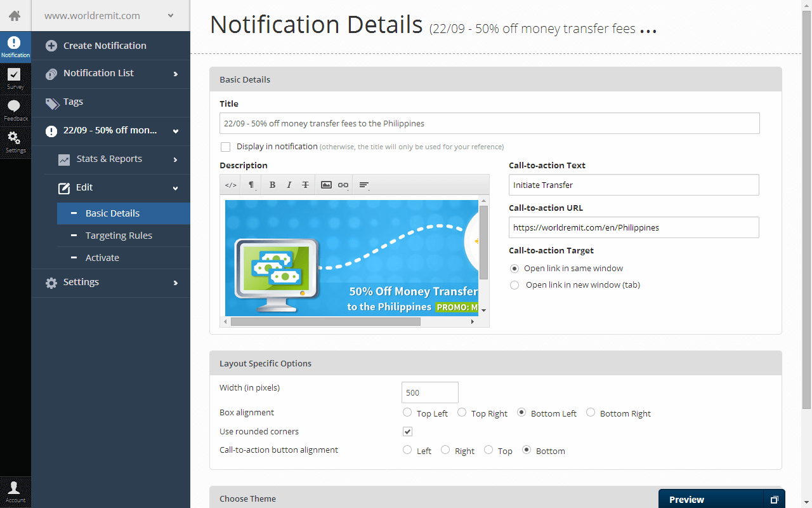Insert image using editor toolbar icon
This screenshot has height=508, width=812.
(x=326, y=185)
